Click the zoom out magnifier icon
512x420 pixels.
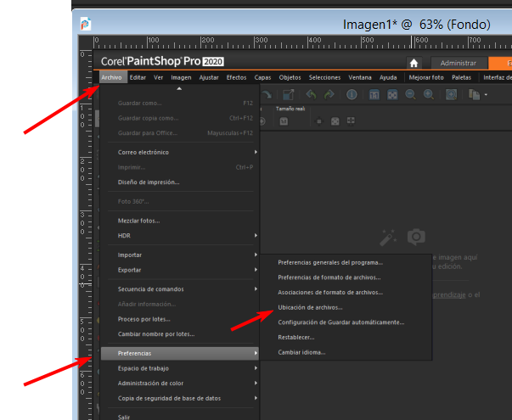(410, 95)
